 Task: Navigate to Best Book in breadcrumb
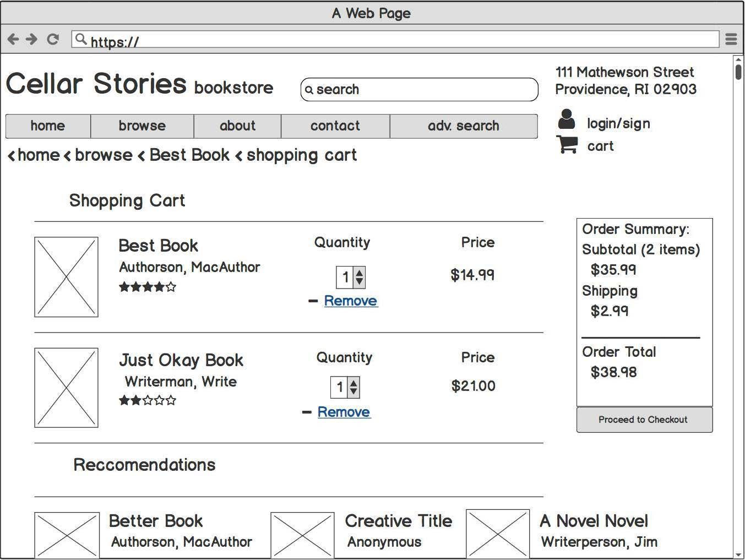189,155
